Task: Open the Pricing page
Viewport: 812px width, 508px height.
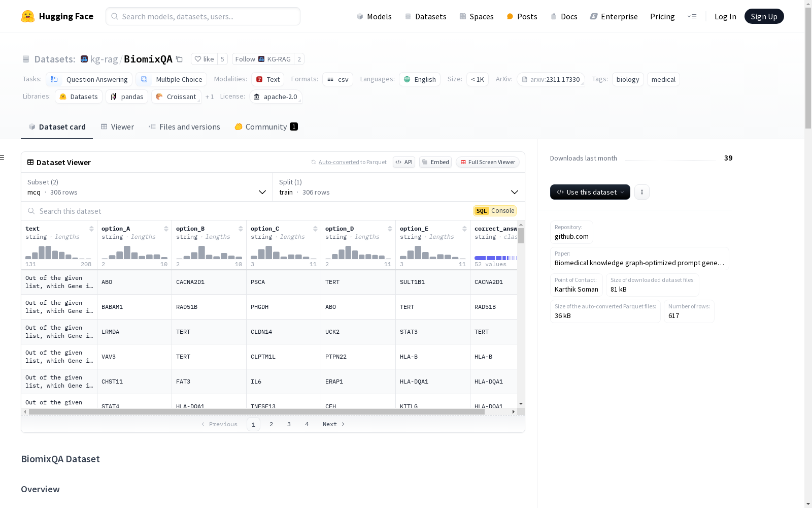Action: pos(662,16)
